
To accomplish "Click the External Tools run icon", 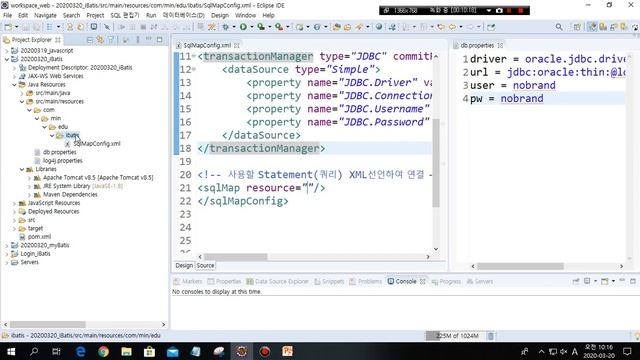I will (279, 27).
